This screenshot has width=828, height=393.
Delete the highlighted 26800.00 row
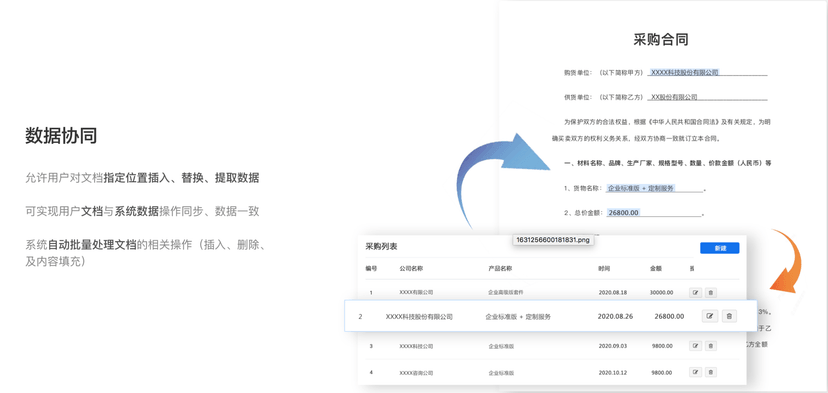point(729,316)
